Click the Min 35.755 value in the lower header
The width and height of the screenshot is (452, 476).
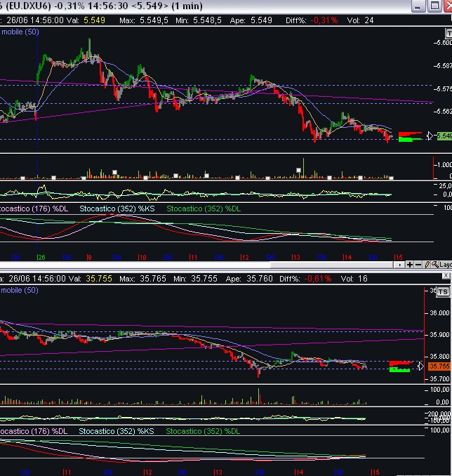204,279
